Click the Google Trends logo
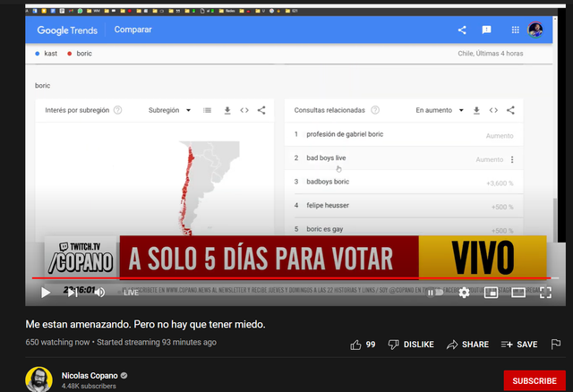573x392 pixels. coord(67,30)
